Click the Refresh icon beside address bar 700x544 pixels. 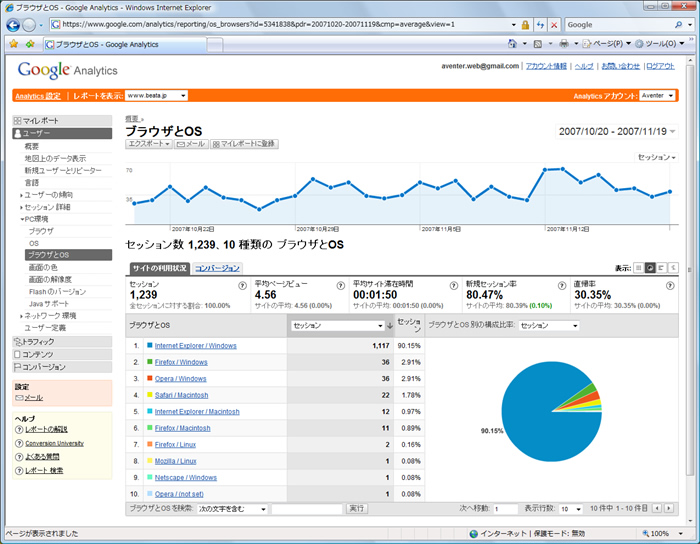(x=540, y=25)
